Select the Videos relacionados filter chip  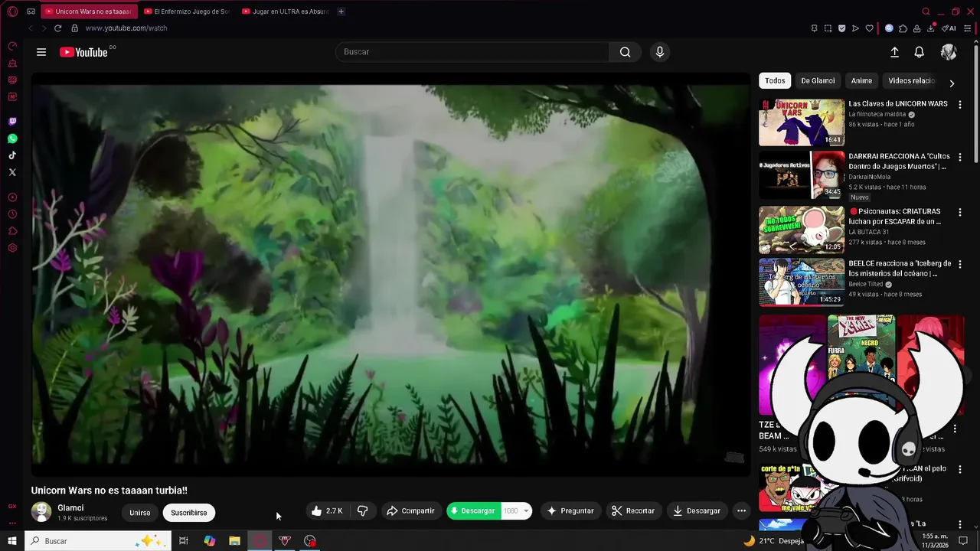(x=911, y=80)
